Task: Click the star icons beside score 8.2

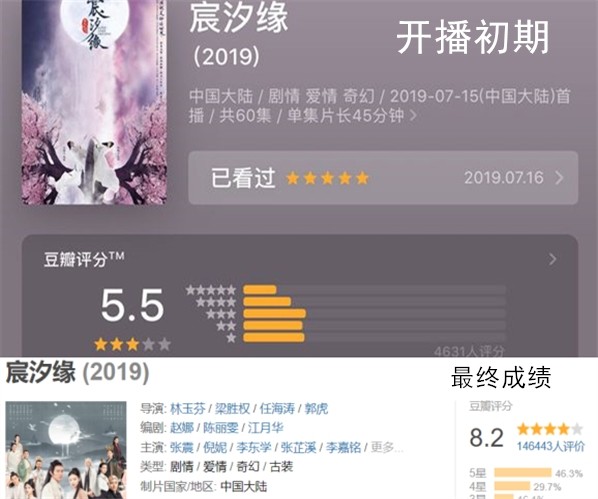Action: [x=550, y=429]
